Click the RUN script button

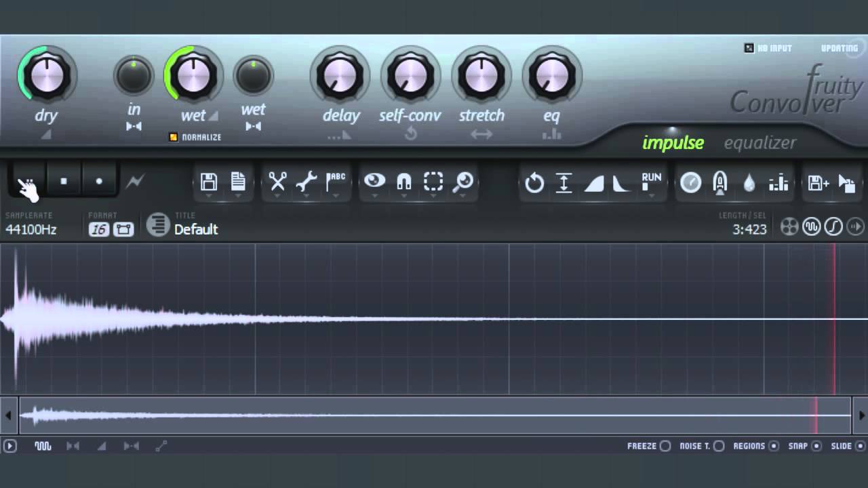click(652, 182)
